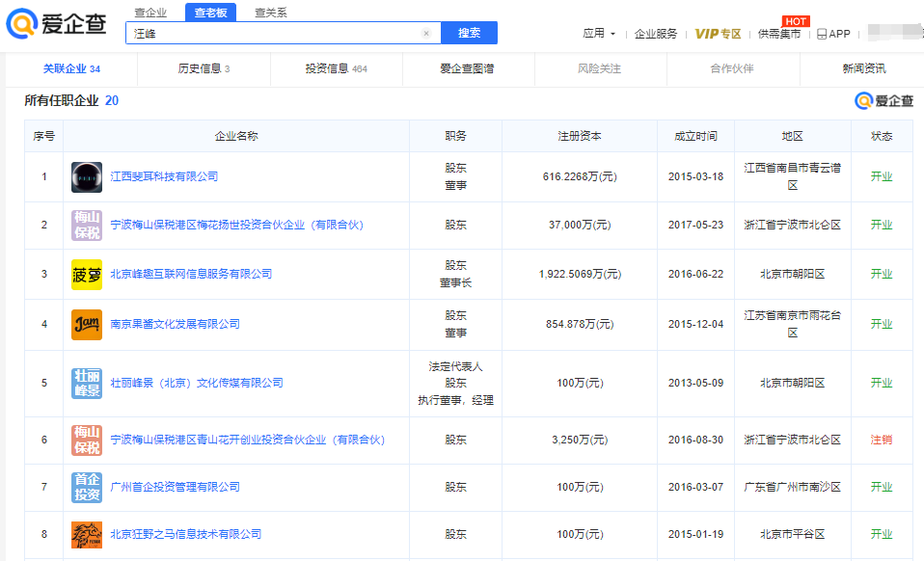
Task: Open 广州首企投资管理有限公司 link
Action: pyautogui.click(x=175, y=487)
